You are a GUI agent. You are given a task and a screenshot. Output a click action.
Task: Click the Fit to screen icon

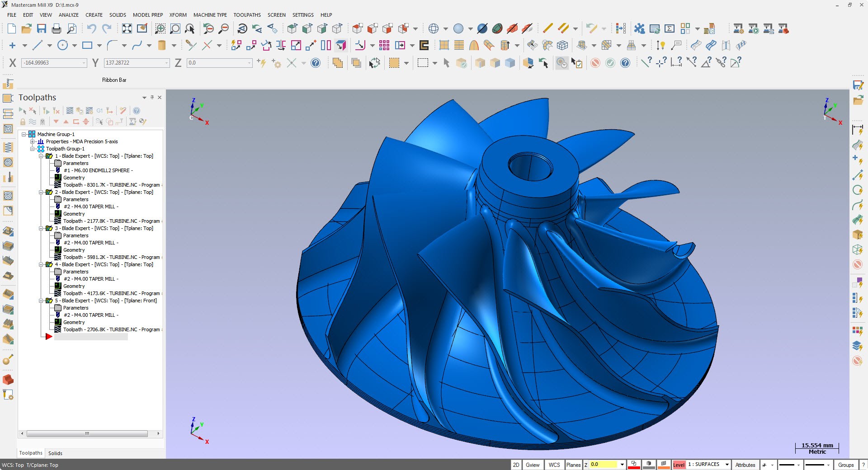click(127, 29)
